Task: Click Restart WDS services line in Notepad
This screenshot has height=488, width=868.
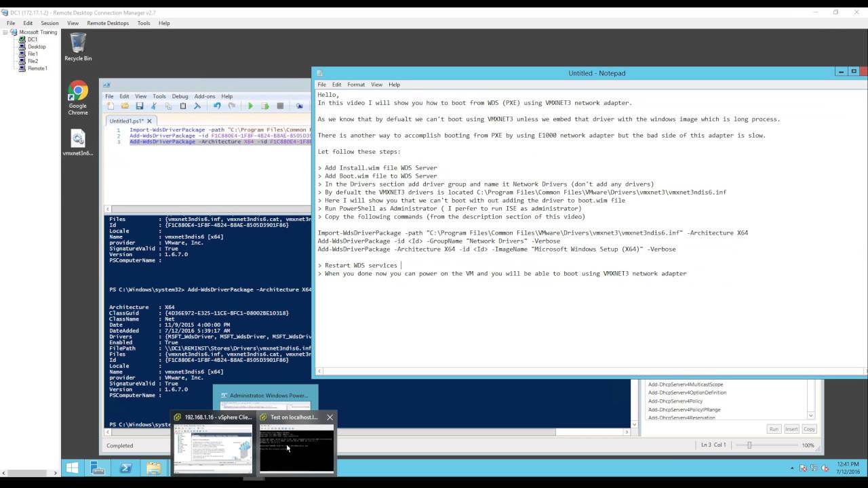Action: [x=357, y=265]
